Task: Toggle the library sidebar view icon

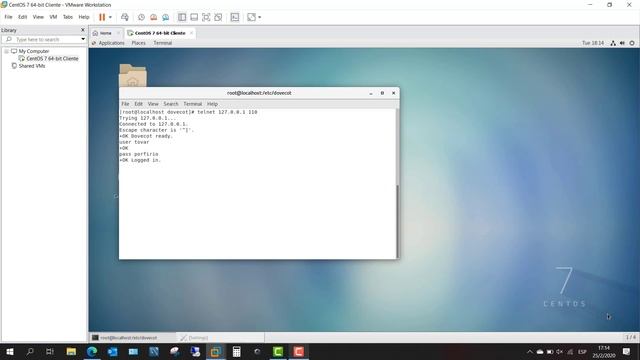Action: [x=182, y=17]
